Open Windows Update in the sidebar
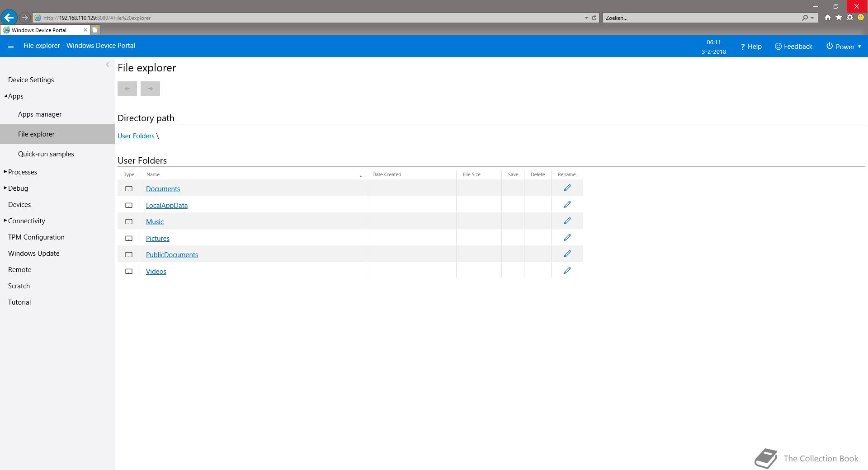This screenshot has height=470, width=868. (x=34, y=254)
